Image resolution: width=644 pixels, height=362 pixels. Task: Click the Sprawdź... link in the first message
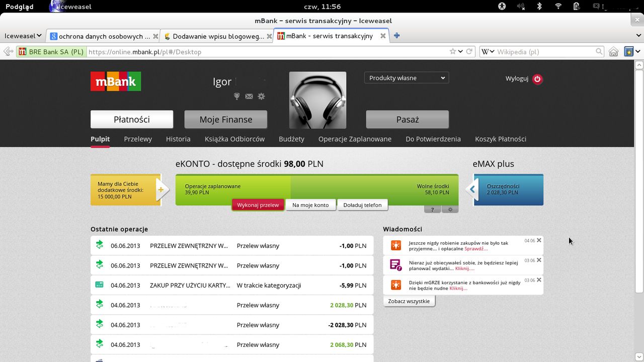click(x=476, y=249)
